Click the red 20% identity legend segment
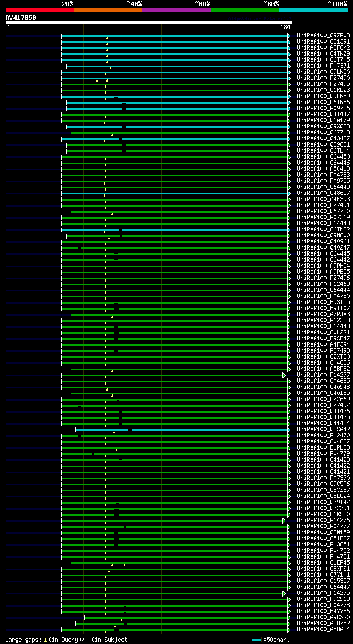 pyautogui.click(x=40, y=9)
